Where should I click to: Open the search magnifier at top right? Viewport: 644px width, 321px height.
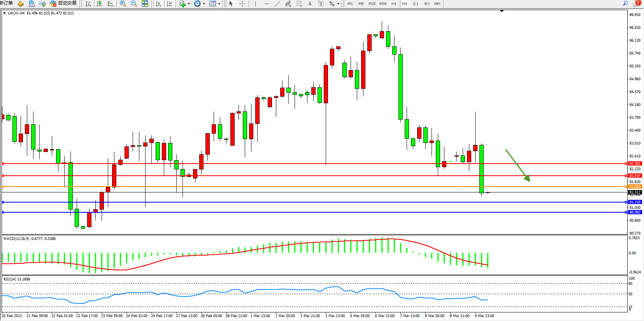[x=625, y=3]
